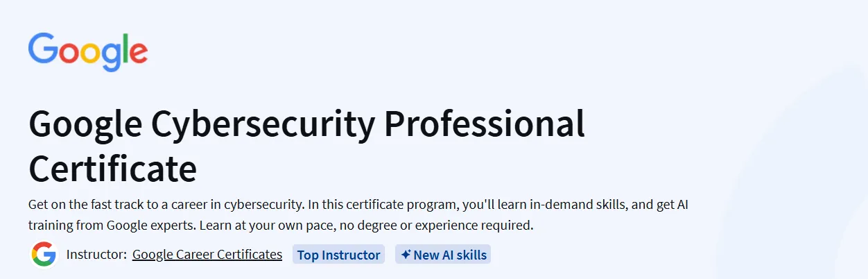Click the Instructor: label
868x279 pixels.
tap(96, 255)
